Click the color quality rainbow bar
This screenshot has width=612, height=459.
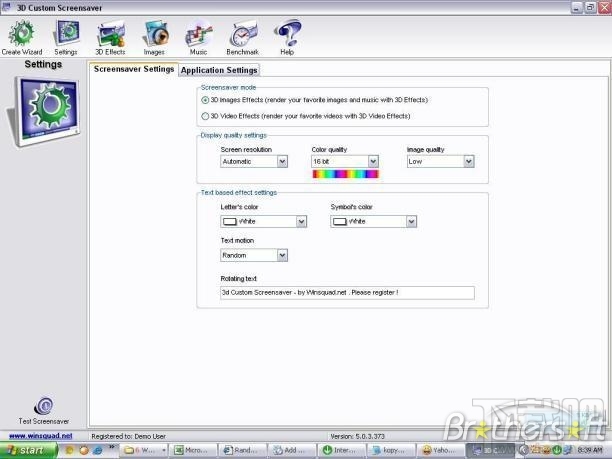tap(345, 174)
